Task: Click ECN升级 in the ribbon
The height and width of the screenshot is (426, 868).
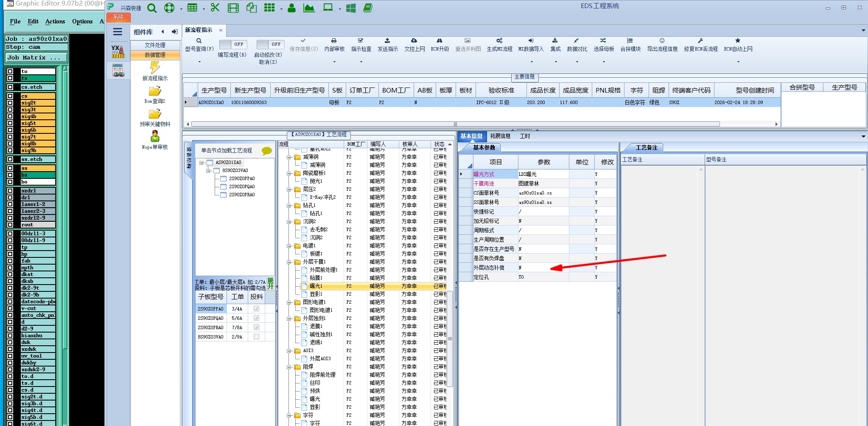Action: [440, 45]
